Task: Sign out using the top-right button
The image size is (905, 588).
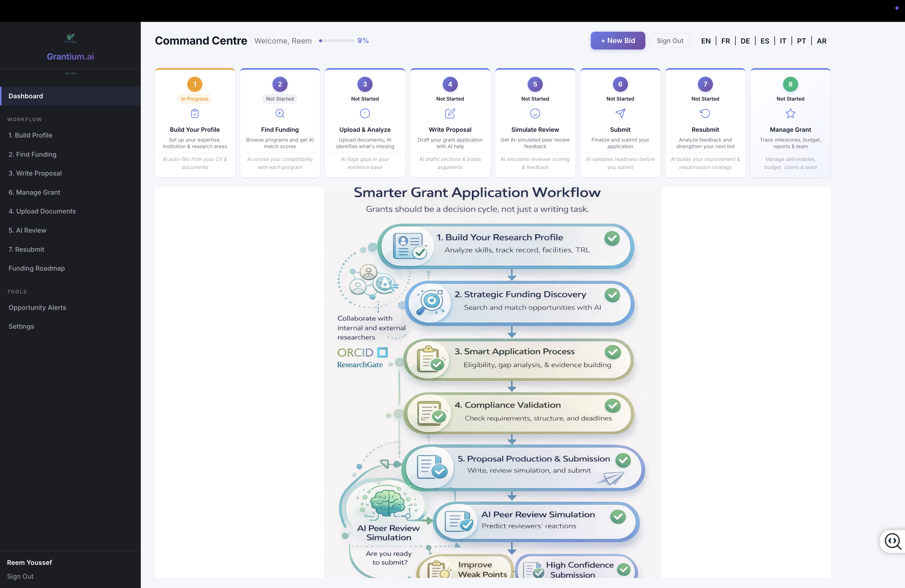Action: click(x=670, y=40)
